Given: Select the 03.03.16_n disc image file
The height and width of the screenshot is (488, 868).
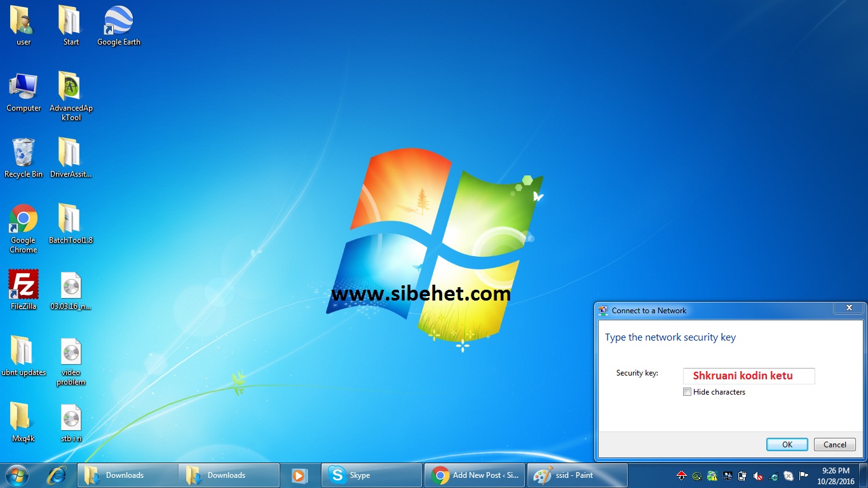Looking at the screenshot, I should [71, 290].
